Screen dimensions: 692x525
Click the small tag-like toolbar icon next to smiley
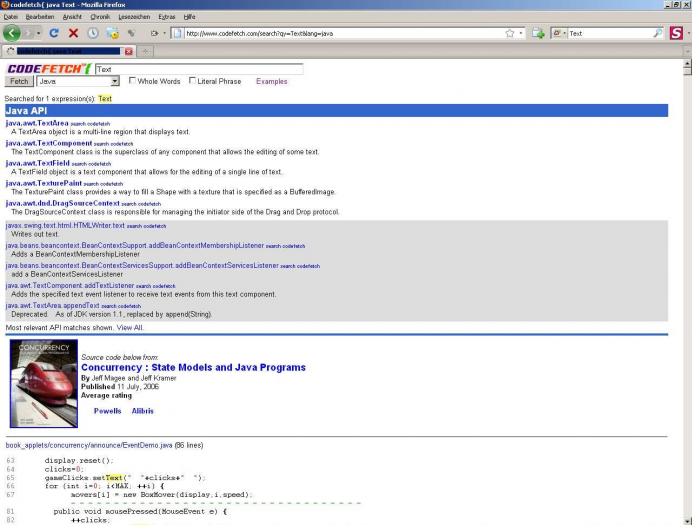click(x=131, y=33)
